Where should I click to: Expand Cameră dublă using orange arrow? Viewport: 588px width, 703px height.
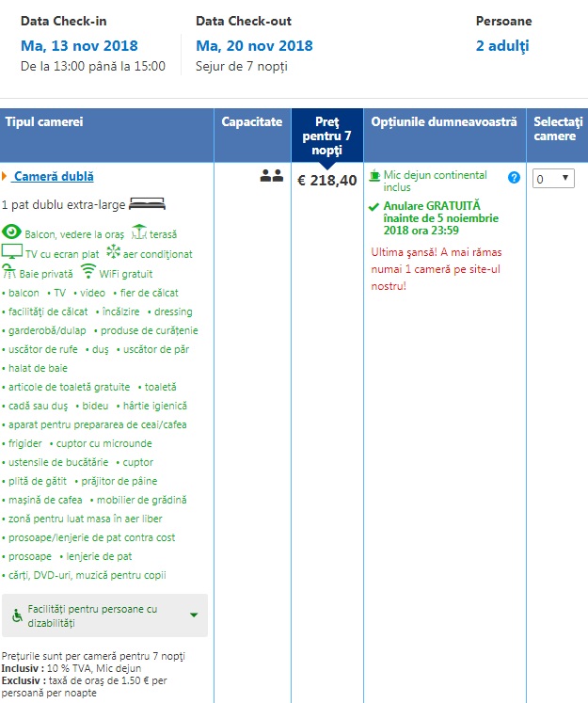point(5,176)
